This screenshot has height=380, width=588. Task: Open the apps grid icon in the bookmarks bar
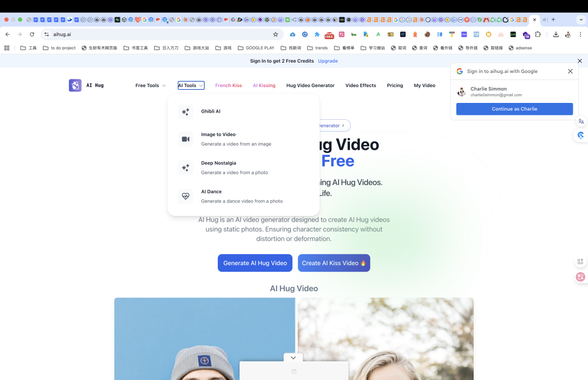pyautogui.click(x=7, y=48)
